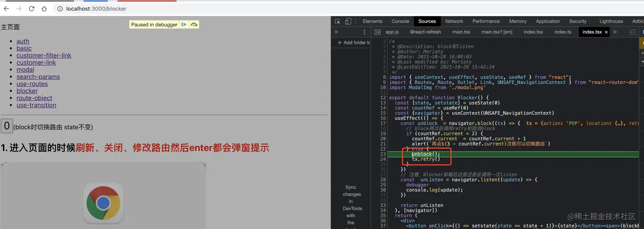Open the index.ts file tab

(x=563, y=32)
